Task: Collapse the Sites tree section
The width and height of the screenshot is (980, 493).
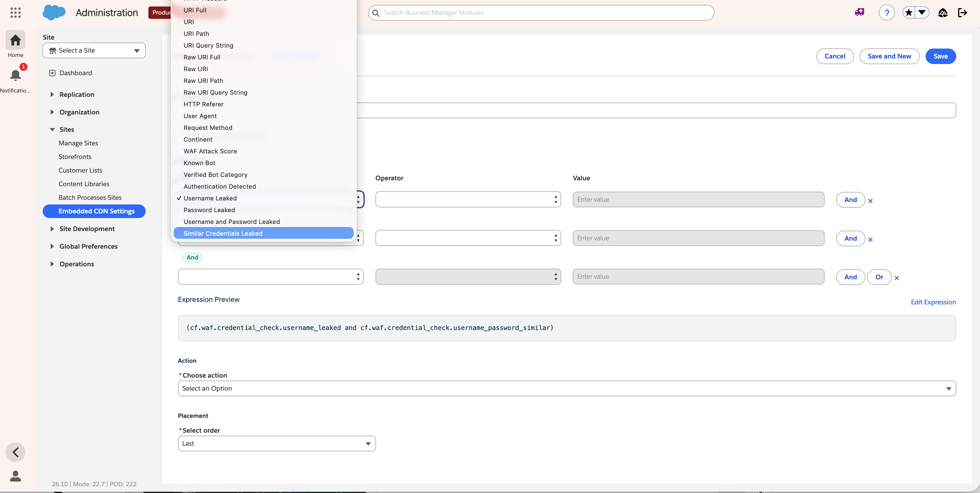Action: (x=52, y=130)
